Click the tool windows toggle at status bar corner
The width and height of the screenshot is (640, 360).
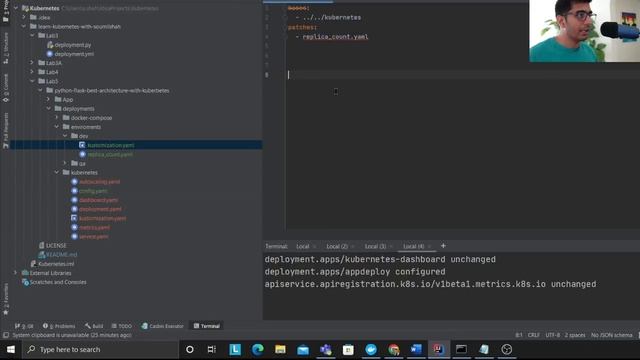pos(5,335)
